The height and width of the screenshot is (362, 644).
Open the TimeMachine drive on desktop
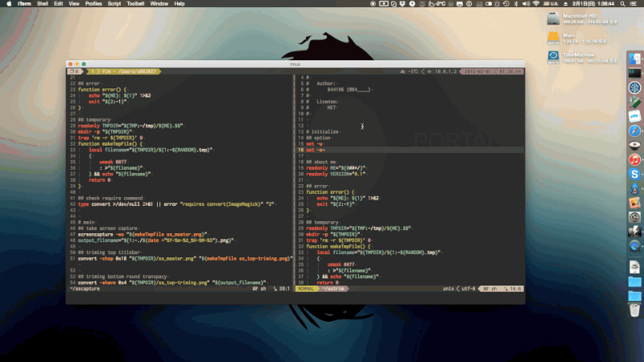[x=554, y=57]
